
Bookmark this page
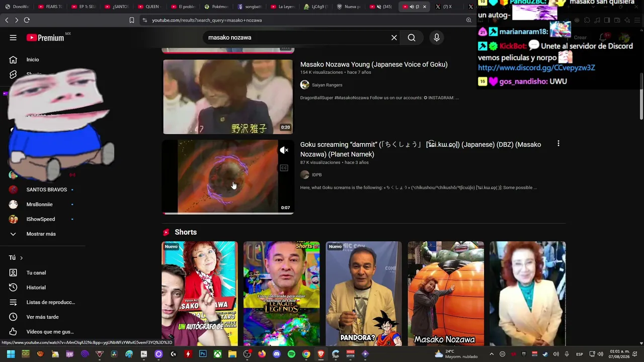[132, 20]
